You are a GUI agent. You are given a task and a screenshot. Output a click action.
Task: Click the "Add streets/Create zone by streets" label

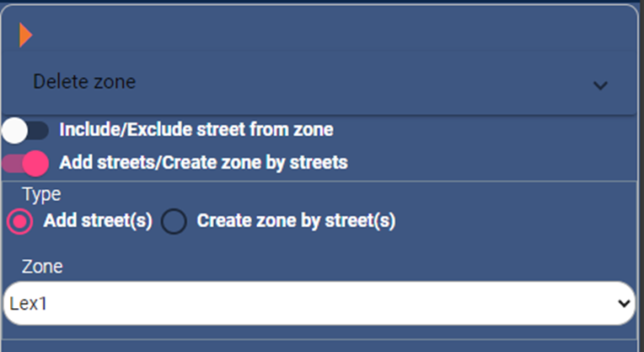(x=203, y=162)
